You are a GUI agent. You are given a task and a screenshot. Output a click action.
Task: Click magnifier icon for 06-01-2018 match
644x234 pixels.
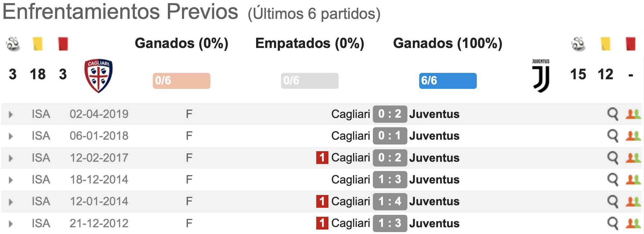612,136
